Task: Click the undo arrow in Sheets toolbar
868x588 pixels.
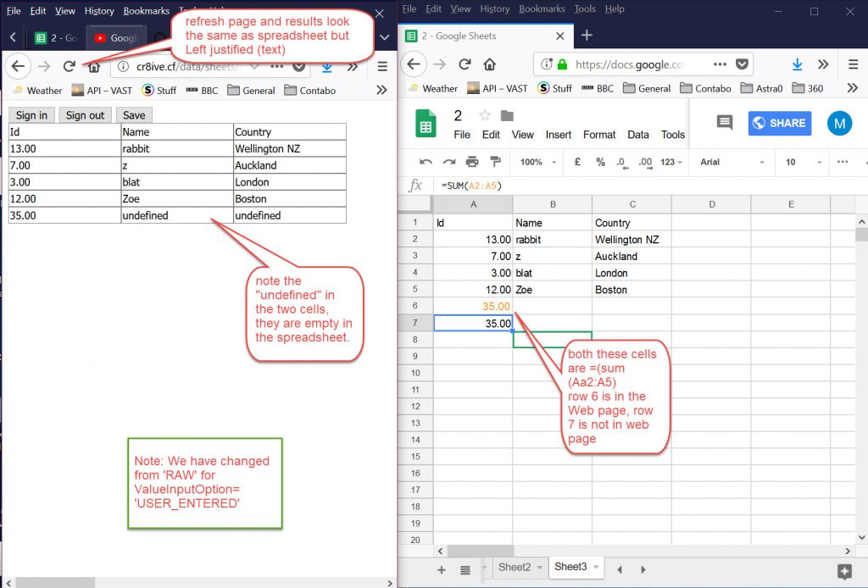Action: tap(426, 162)
